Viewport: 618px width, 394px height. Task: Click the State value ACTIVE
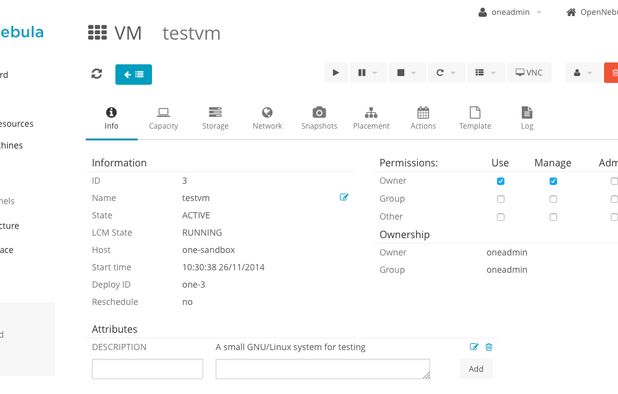(x=196, y=215)
